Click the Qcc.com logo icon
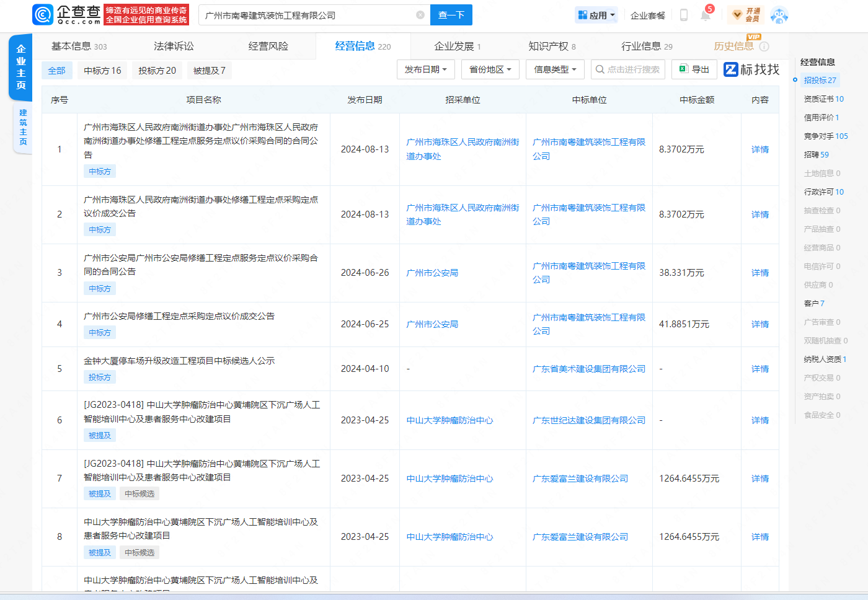 (43, 15)
